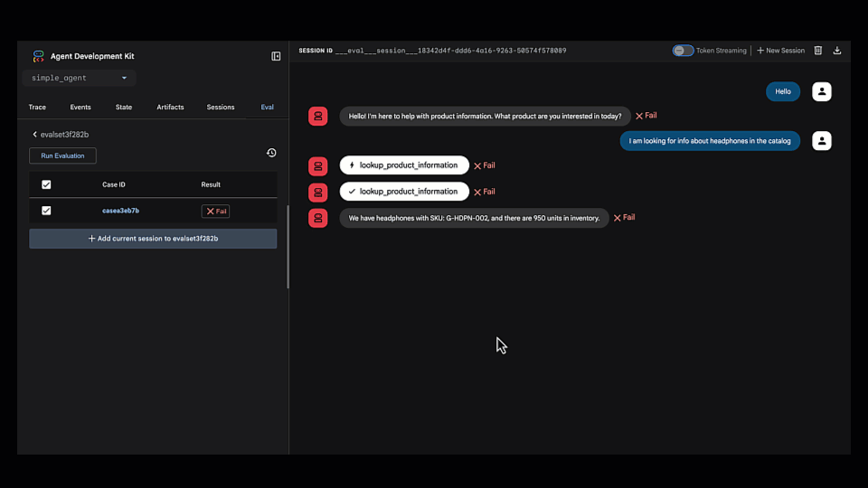Click Fail mark next to checkmark function response
The width and height of the screenshot is (868, 488).
(485, 192)
